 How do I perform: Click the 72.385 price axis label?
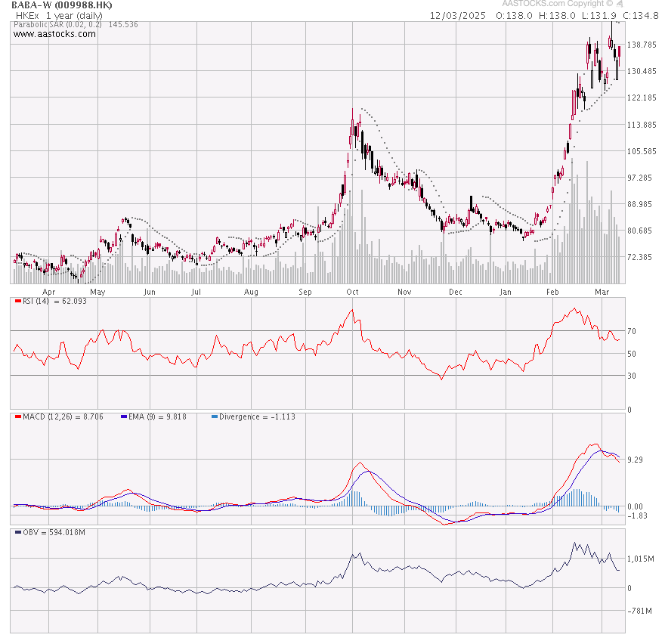click(642, 258)
